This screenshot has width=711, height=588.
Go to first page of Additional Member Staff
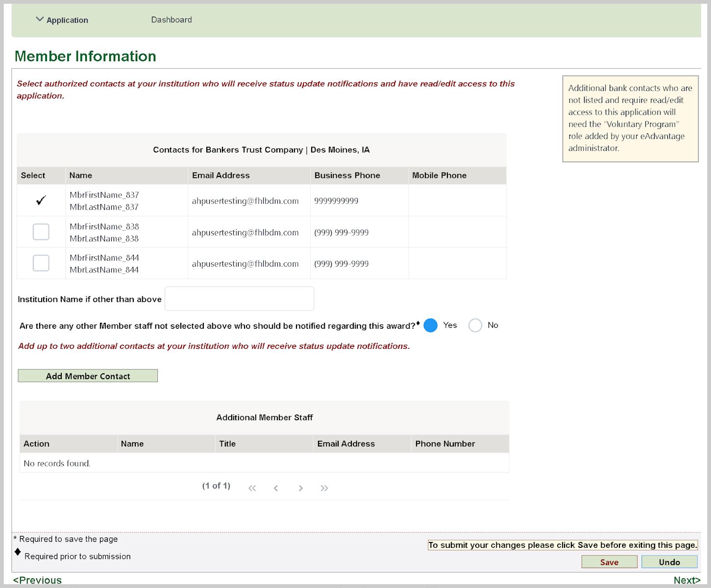tap(252, 488)
